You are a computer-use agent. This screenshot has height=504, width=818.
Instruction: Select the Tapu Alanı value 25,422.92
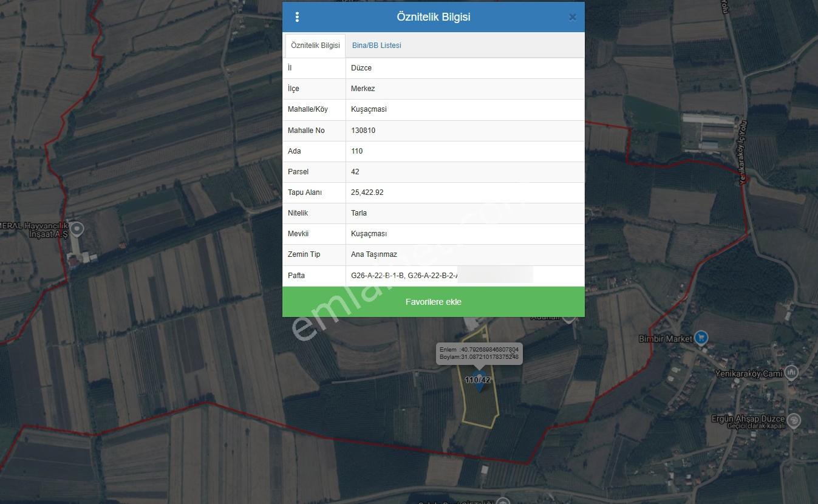tap(367, 192)
